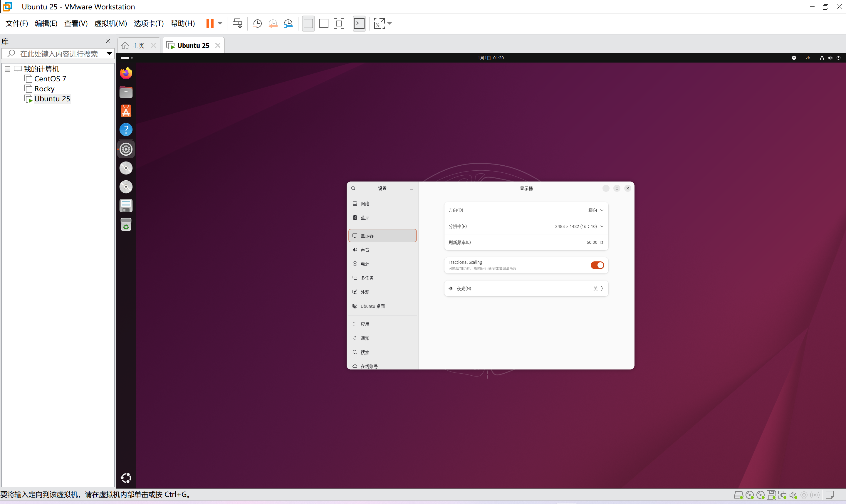
Task: Open the console view toolbar icon
Action: click(359, 23)
